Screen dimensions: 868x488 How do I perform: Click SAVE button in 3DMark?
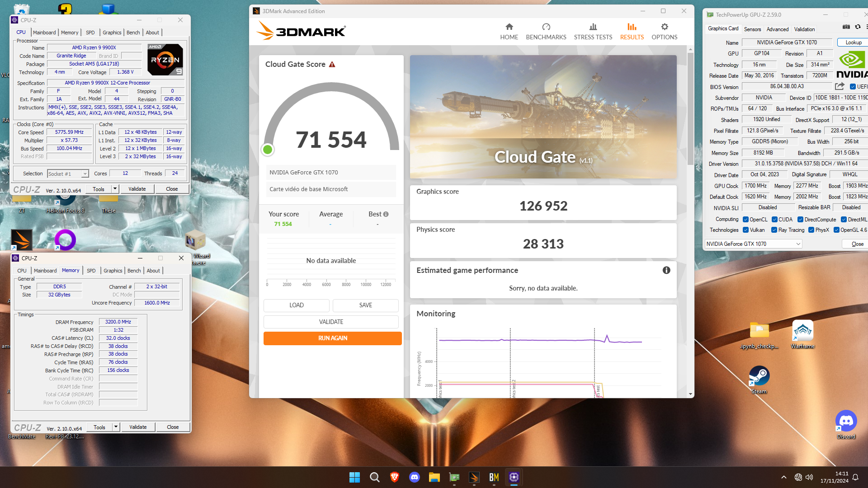[365, 305]
